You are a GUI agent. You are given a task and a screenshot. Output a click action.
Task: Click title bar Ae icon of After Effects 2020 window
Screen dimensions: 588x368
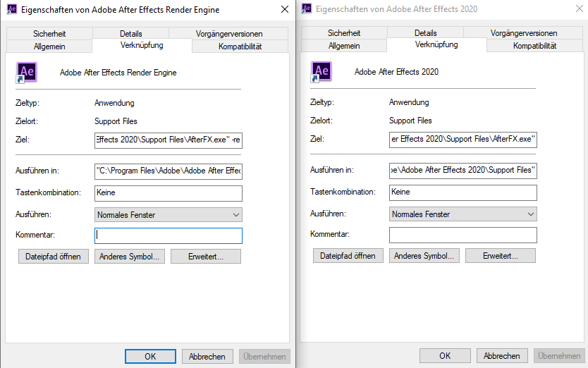[307, 10]
